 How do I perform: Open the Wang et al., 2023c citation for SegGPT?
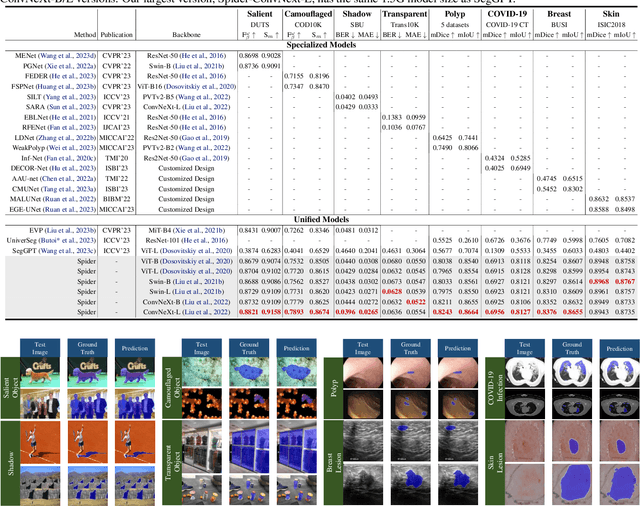pyautogui.click(x=67, y=251)
